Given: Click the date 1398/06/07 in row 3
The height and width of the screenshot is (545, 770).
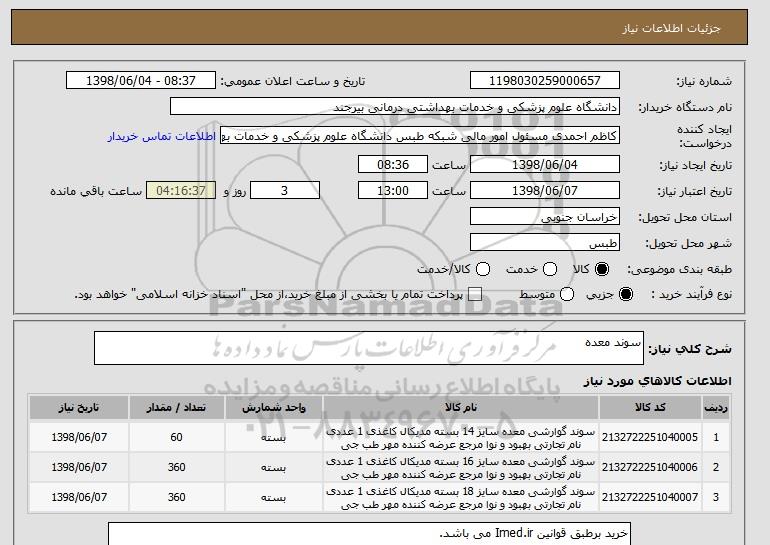Looking at the screenshot, I should point(79,497).
